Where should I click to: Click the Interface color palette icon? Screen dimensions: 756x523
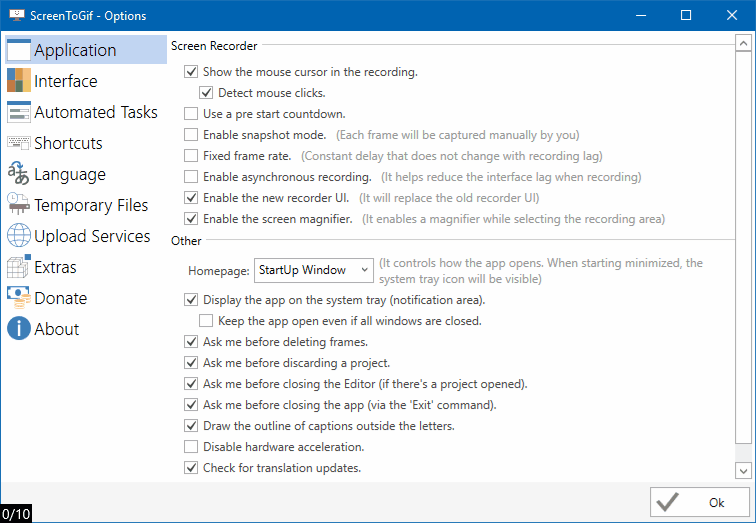coord(19,80)
